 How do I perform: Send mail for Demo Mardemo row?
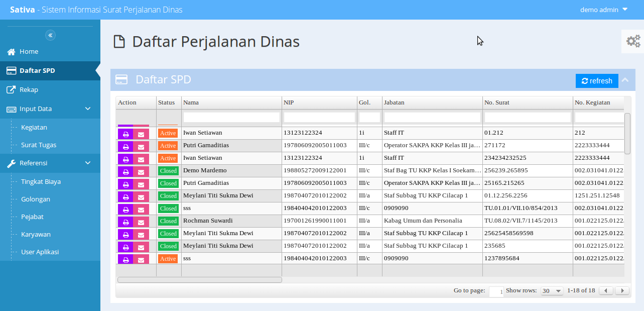pyautogui.click(x=141, y=171)
